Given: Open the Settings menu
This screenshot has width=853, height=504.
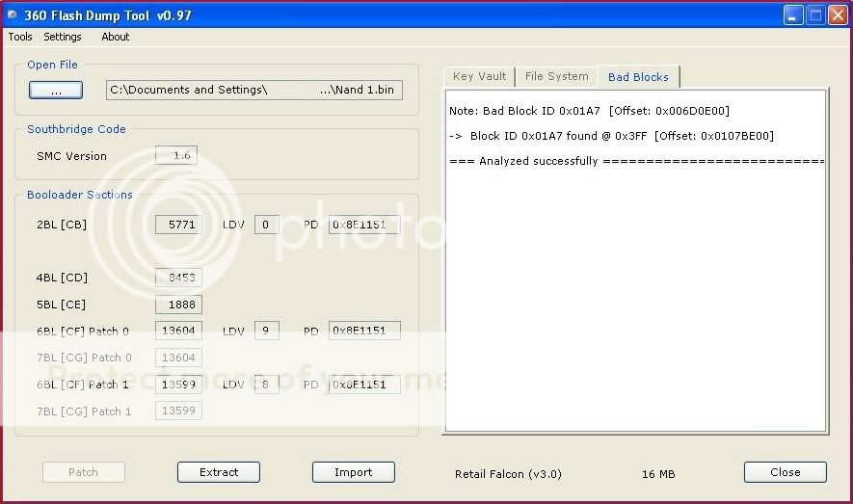Looking at the screenshot, I should (x=63, y=37).
